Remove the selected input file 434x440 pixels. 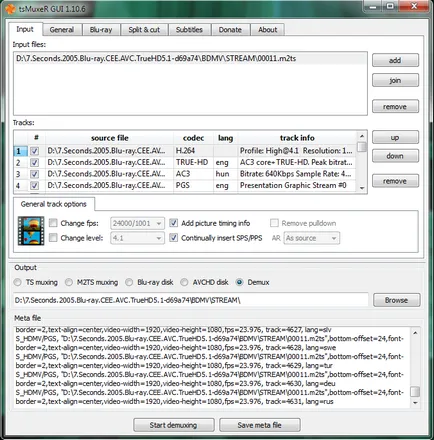(395, 107)
